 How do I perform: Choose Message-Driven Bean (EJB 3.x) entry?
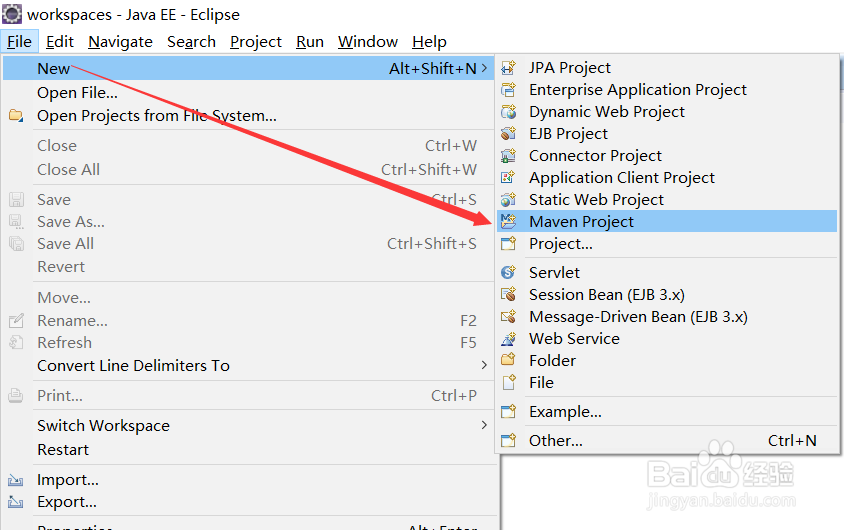[x=667, y=316]
